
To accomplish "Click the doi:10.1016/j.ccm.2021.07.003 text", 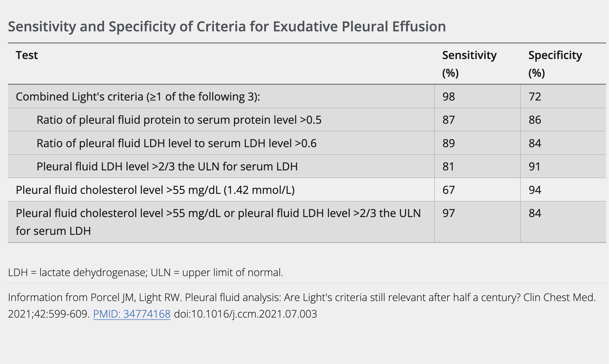I will coord(245,314).
